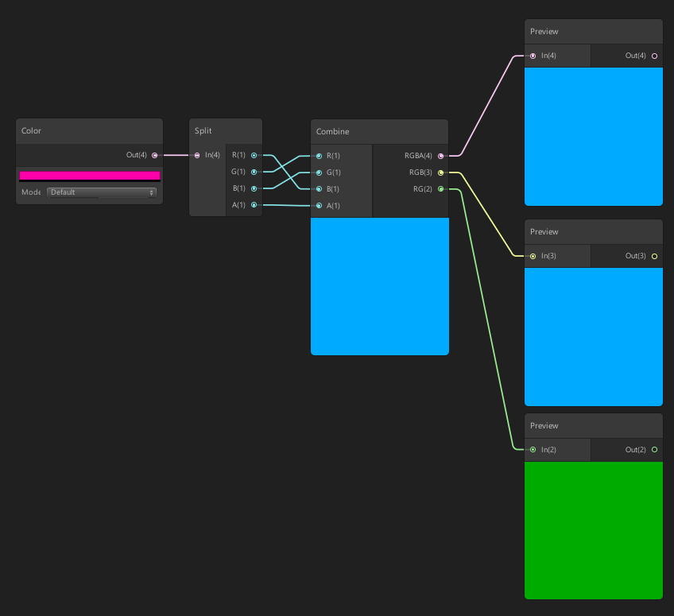This screenshot has width=674, height=616.
Task: Click the Split node G(1) output port
Action: tap(254, 172)
